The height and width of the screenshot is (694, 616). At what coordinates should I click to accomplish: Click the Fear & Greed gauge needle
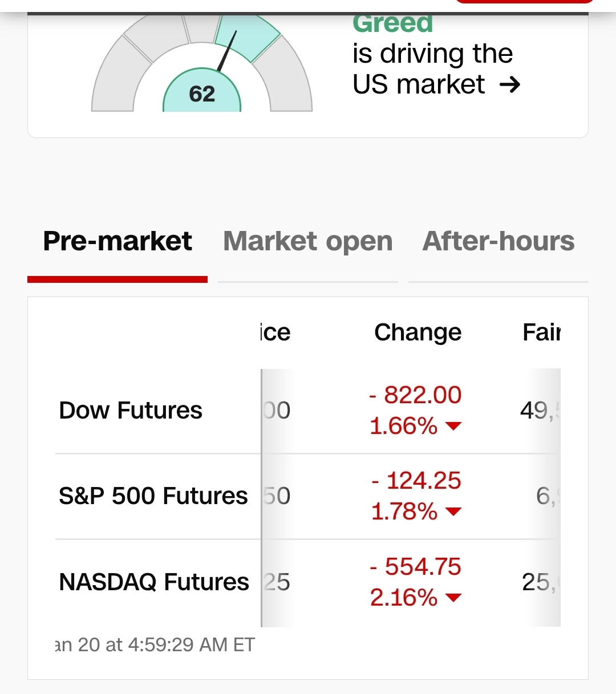227,51
